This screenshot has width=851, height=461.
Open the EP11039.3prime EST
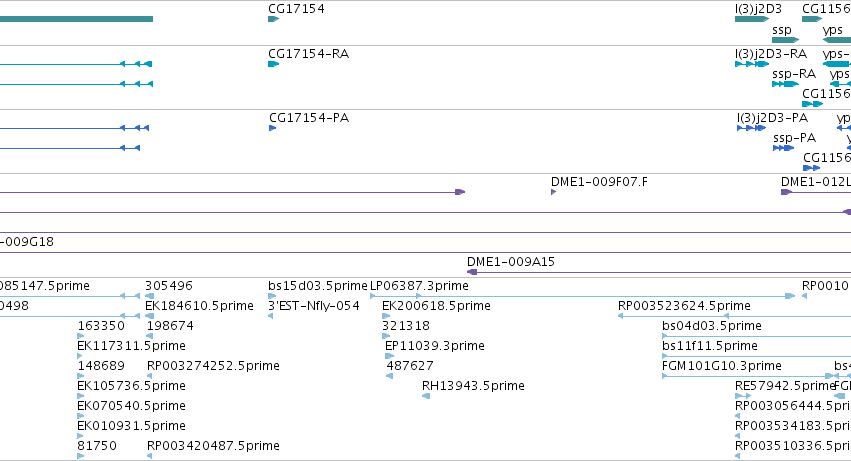pyautogui.click(x=435, y=346)
